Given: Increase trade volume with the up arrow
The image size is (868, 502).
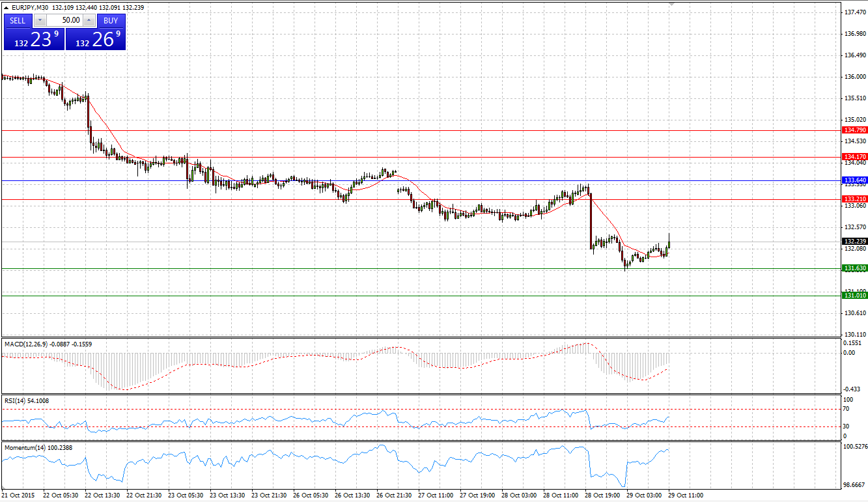Looking at the screenshot, I should pyautogui.click(x=89, y=20).
